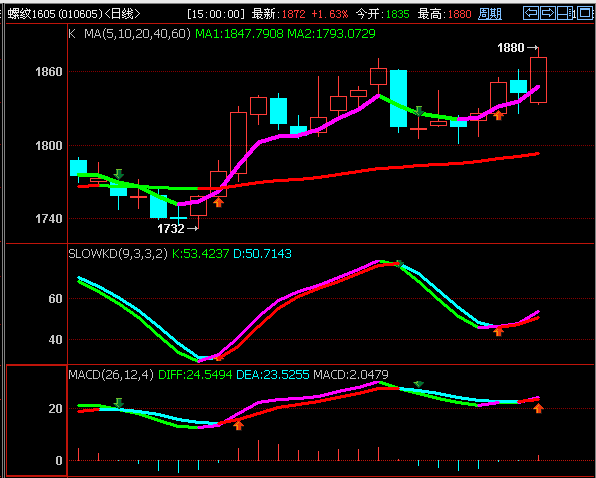Click the MACD axis box at bottom left
This screenshot has height=478, width=596.
[37, 420]
